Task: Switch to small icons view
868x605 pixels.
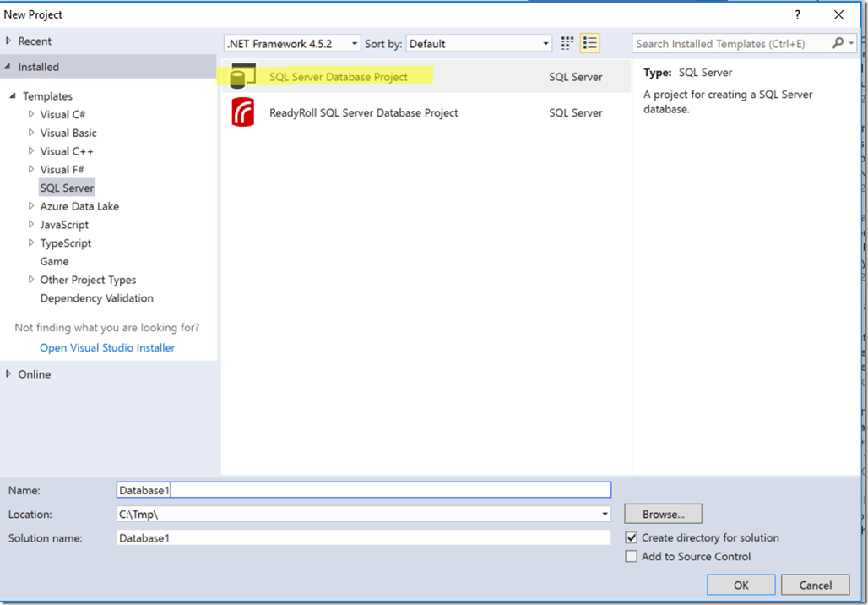Action: tap(567, 43)
